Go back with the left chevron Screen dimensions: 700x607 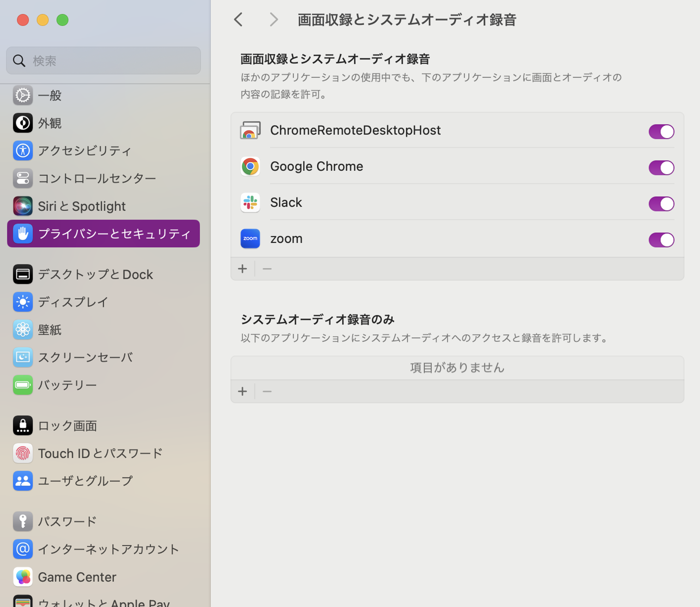point(238,20)
